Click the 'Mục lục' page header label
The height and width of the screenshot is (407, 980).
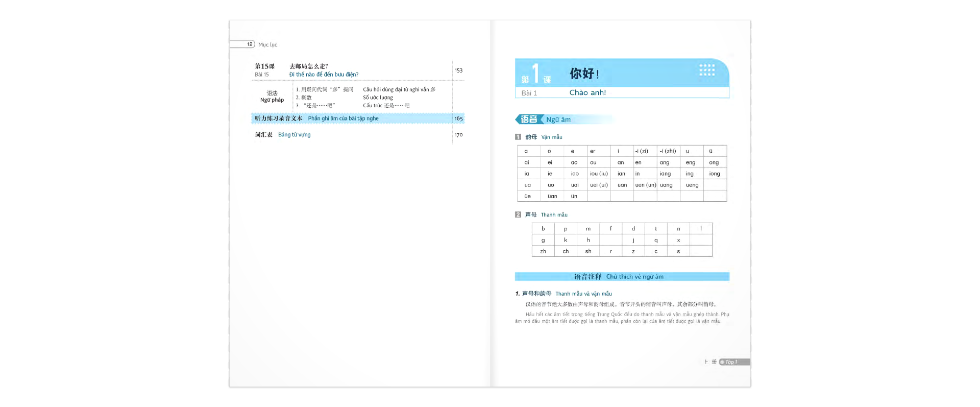click(x=267, y=45)
